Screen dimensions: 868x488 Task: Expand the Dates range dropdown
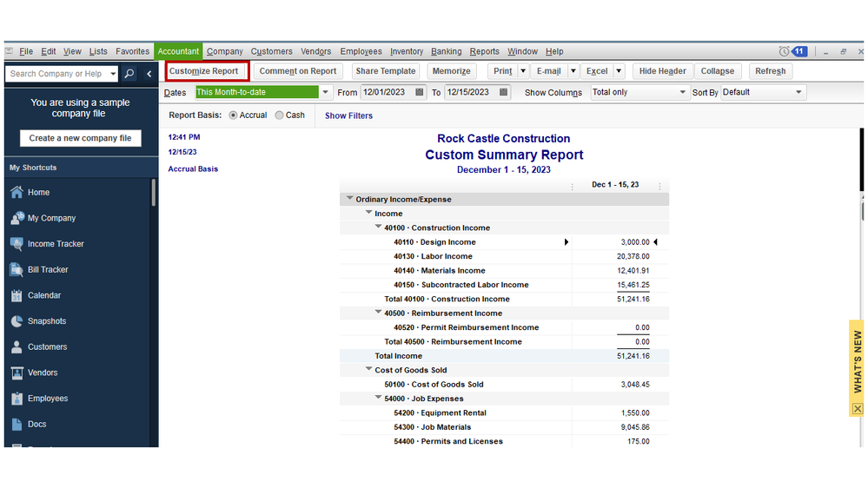click(326, 92)
